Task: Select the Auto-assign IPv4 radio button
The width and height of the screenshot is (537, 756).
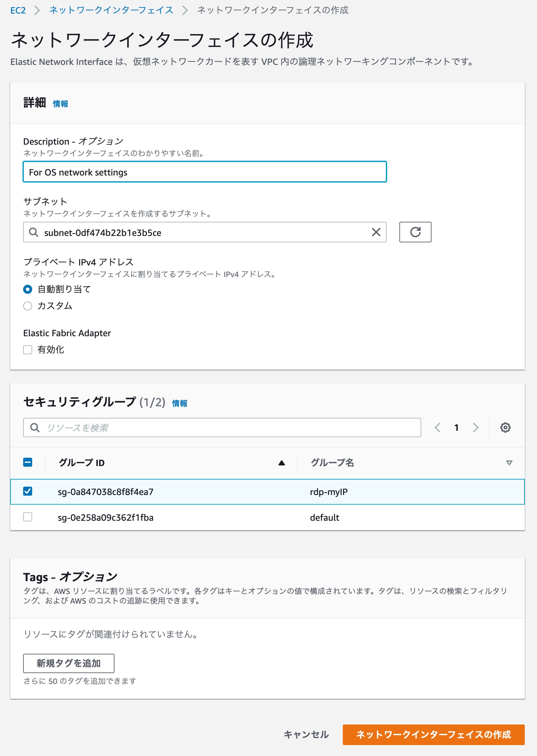Action: (x=28, y=289)
